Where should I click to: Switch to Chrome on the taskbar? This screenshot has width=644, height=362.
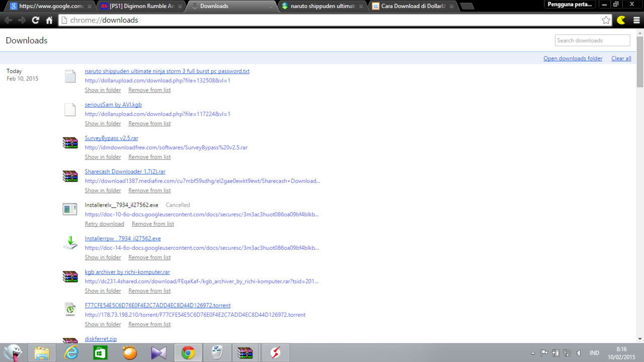[x=188, y=353]
